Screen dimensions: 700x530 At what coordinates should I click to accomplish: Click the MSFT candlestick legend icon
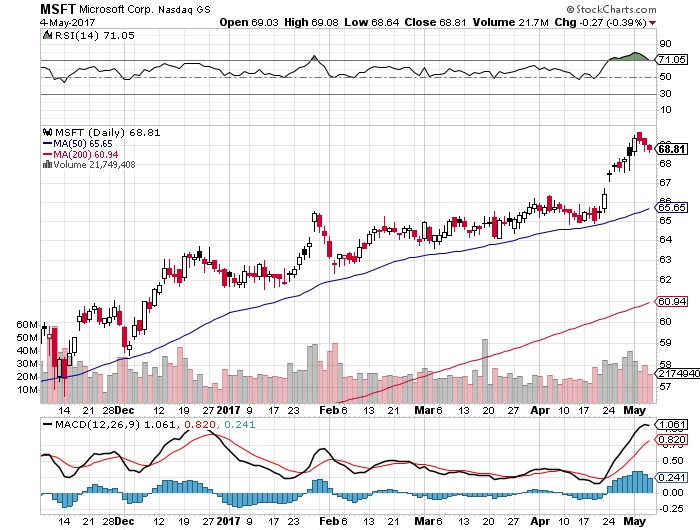pyautogui.click(x=47, y=132)
